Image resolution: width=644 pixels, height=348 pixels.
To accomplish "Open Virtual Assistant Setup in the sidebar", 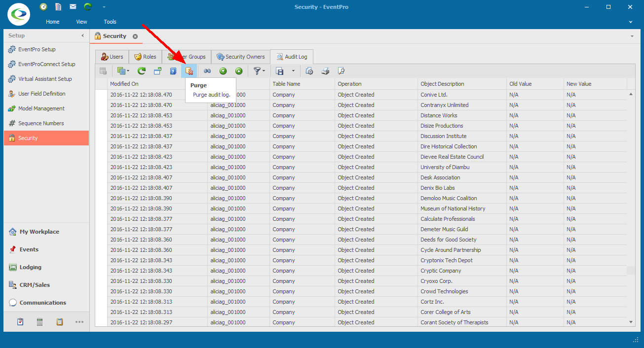I will point(46,79).
